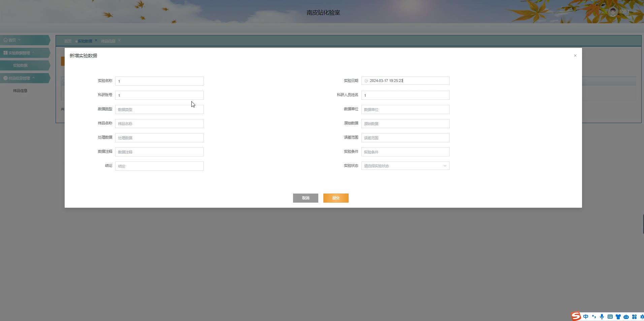Screen dimensions: 644x321
Task: Close the 样品信息 tab with its X
Action: click(119, 40)
